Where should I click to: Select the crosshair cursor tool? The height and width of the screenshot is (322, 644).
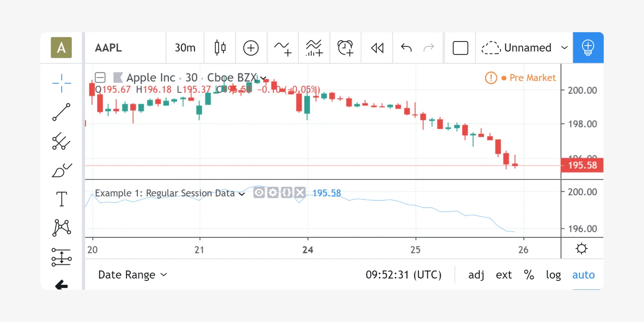click(62, 83)
